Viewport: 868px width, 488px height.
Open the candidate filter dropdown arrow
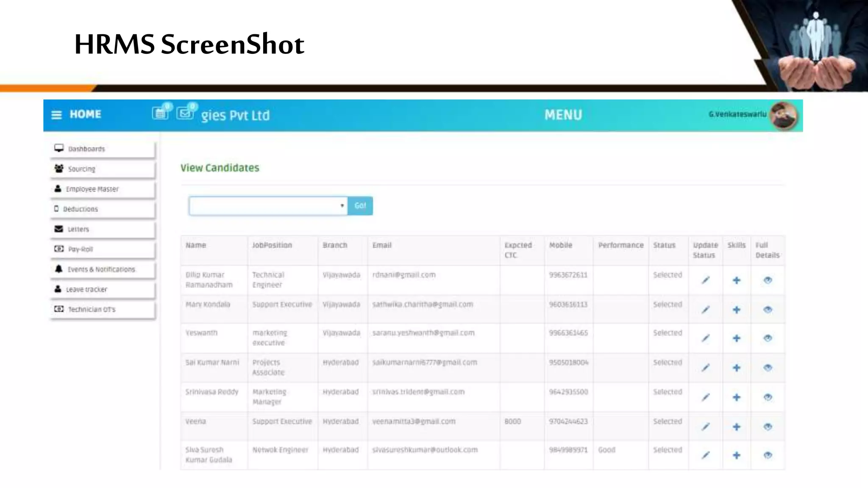pyautogui.click(x=342, y=206)
